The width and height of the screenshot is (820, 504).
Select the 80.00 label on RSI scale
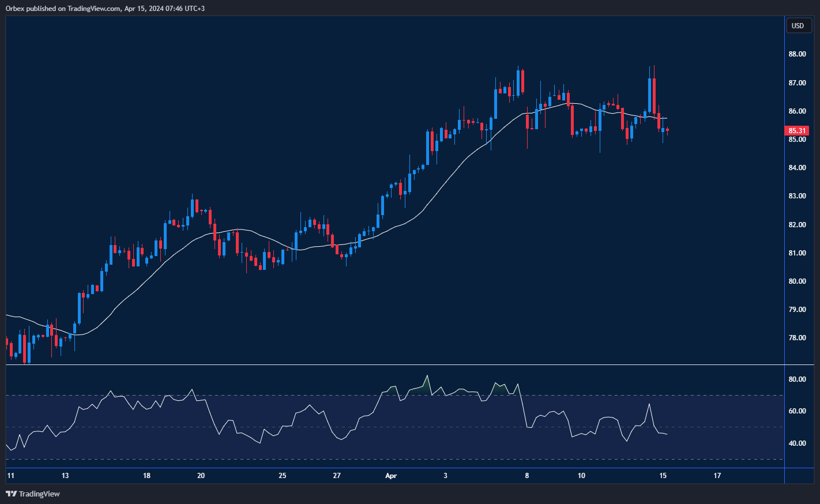798,379
